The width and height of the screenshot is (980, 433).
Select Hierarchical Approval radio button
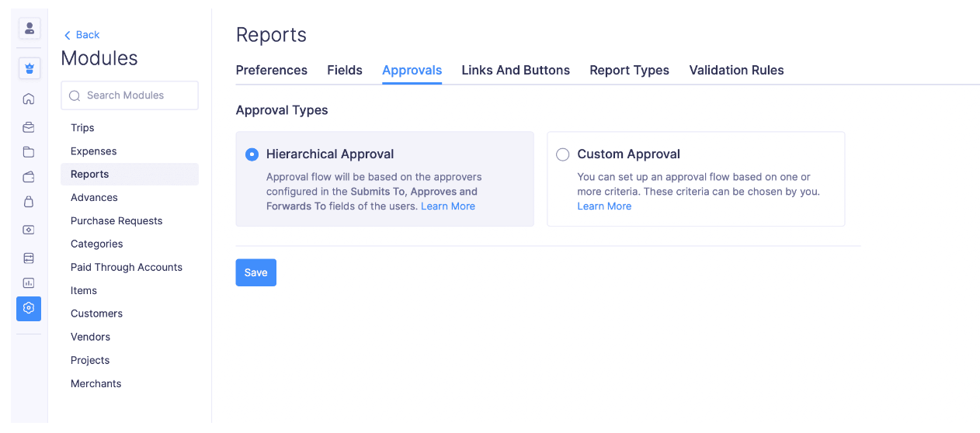[x=252, y=154]
